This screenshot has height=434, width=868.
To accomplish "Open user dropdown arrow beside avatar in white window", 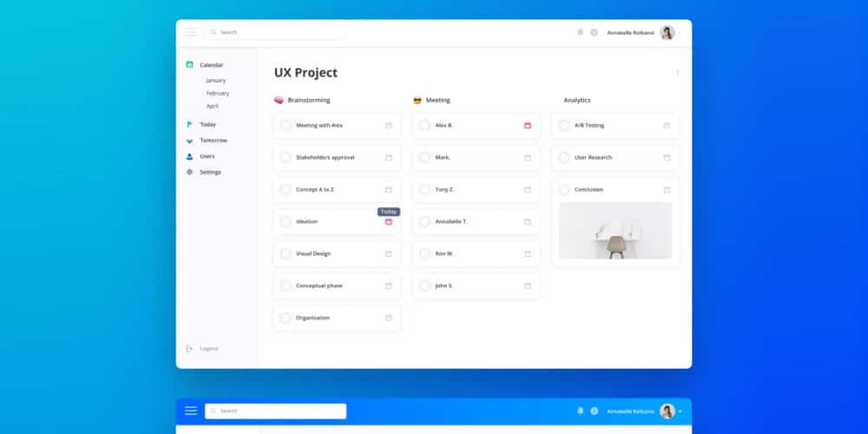I will tap(681, 33).
